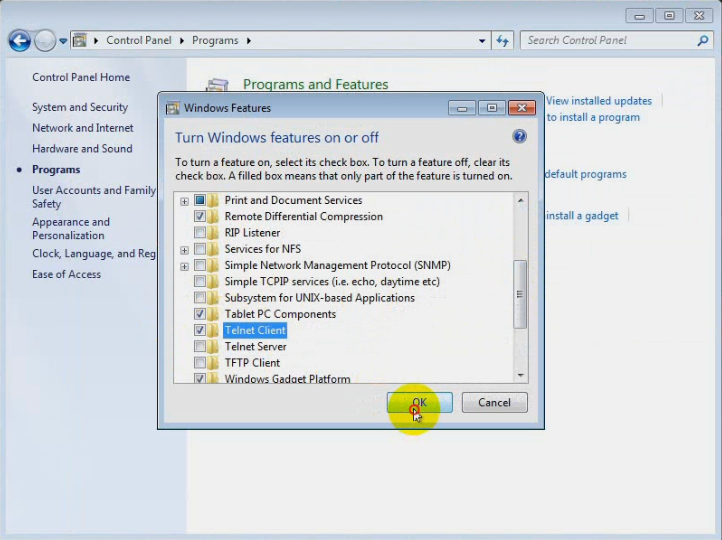
Task: Minimize the Windows Features dialog
Action: pyautogui.click(x=462, y=108)
